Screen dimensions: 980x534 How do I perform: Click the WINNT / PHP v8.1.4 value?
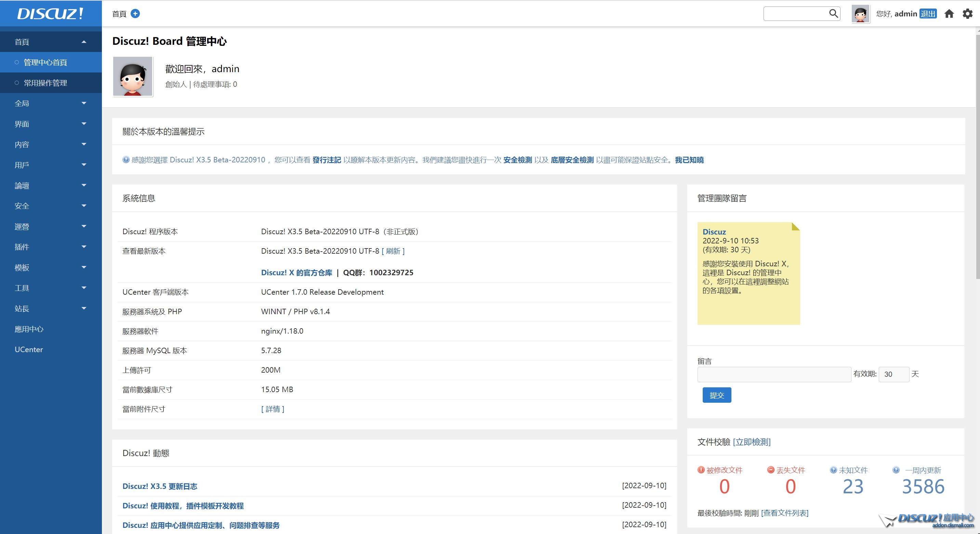point(295,311)
